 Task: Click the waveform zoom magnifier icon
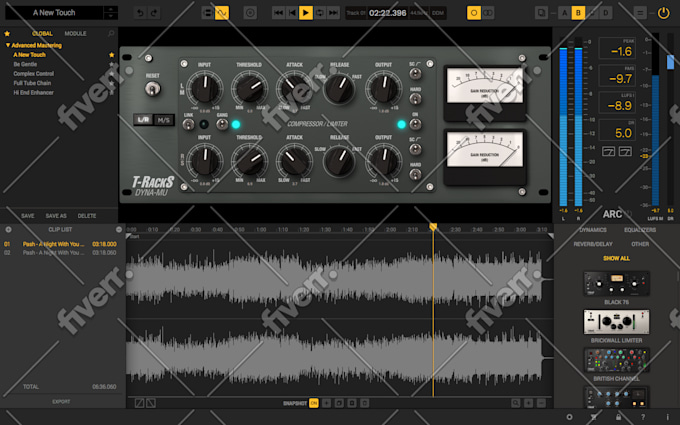pyautogui.click(x=516, y=403)
